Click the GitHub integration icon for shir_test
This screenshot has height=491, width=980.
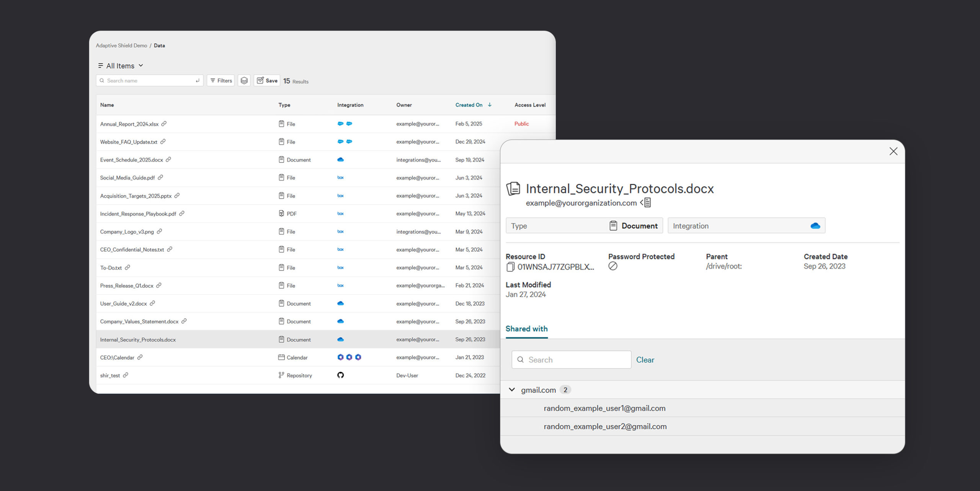[x=340, y=375]
